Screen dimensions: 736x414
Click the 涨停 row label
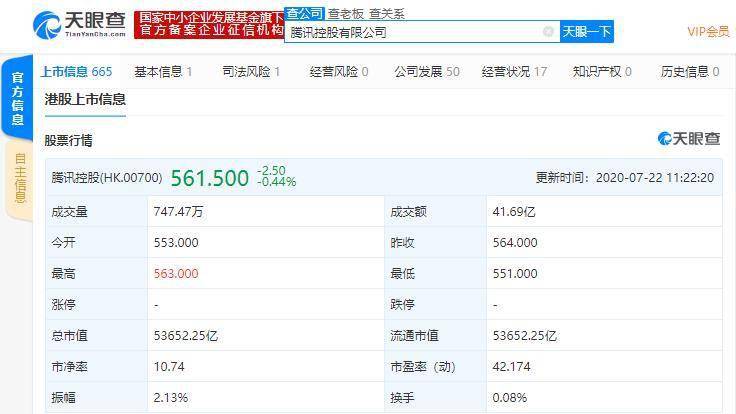[x=63, y=305]
